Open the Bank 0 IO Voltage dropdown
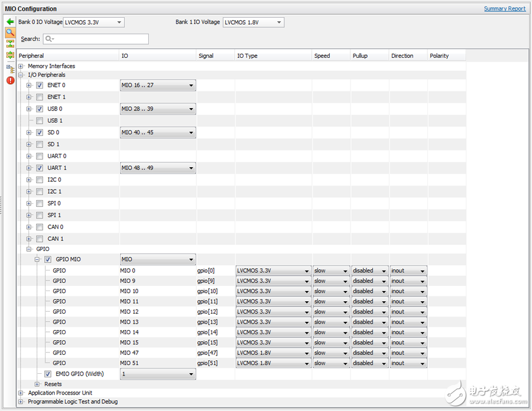532x411 pixels. tap(93, 22)
